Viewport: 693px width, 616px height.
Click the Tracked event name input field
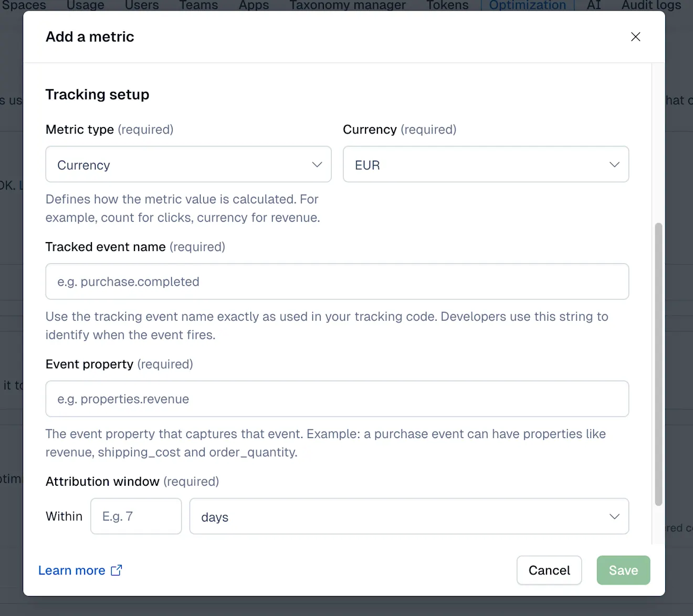pos(337,281)
